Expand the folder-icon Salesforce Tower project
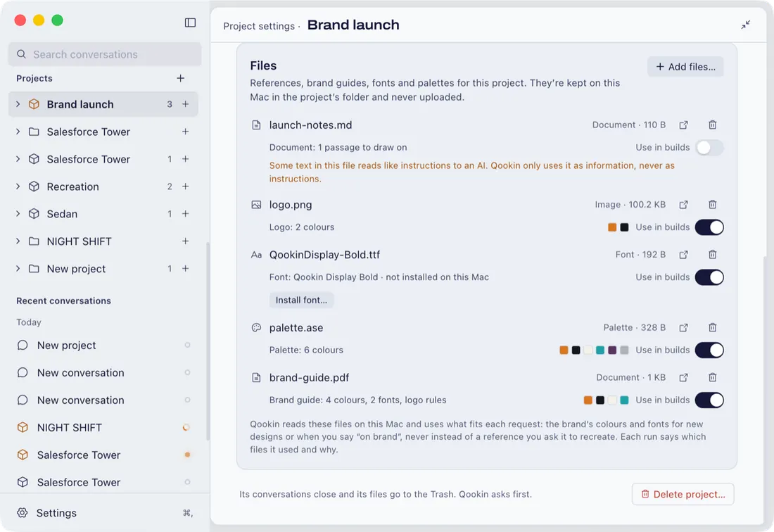 coord(18,132)
